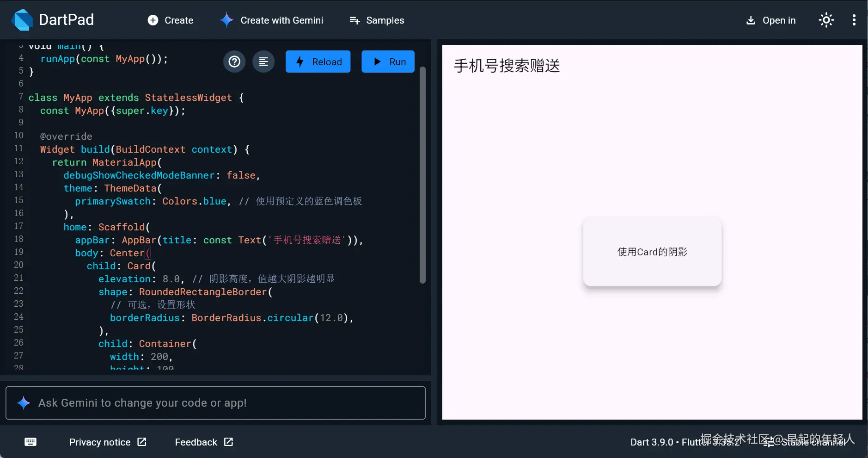Open the help question mark icon
This screenshot has width=868, height=458.
point(234,61)
